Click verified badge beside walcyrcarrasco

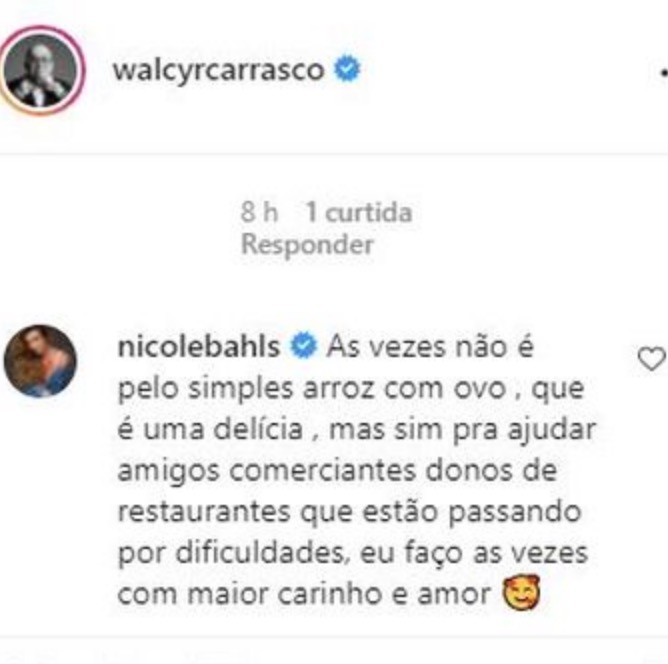[x=347, y=69]
